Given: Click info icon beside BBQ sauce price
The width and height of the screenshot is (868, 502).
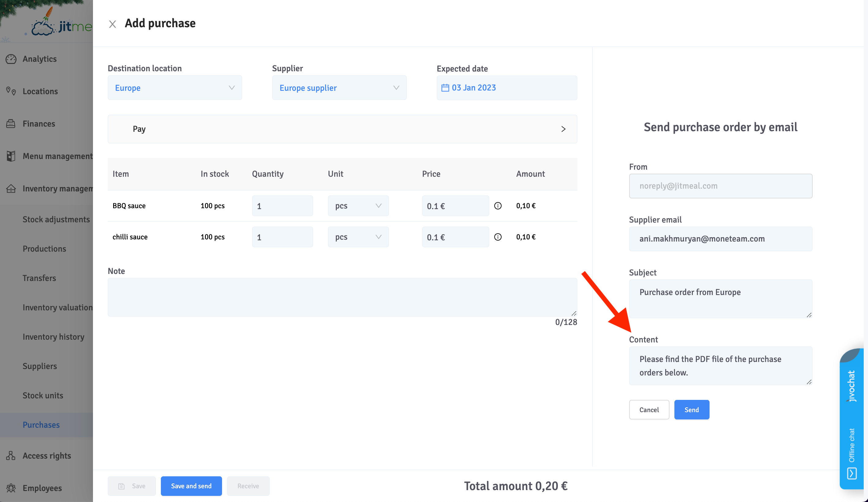Looking at the screenshot, I should point(498,206).
